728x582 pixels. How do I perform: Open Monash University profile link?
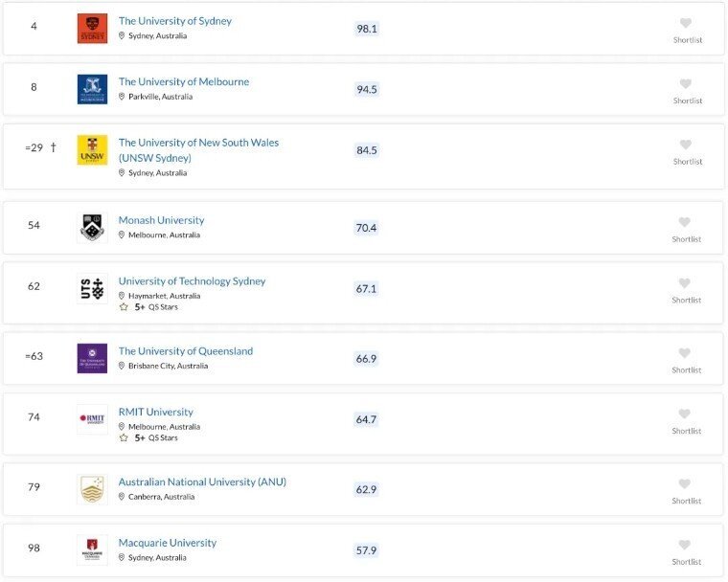pos(161,220)
